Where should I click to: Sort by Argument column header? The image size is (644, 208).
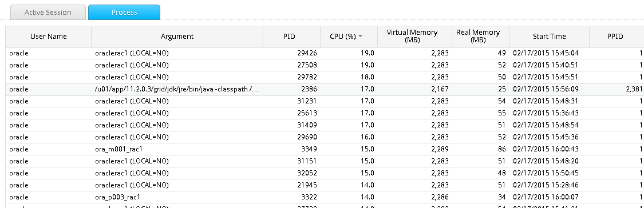point(177,37)
